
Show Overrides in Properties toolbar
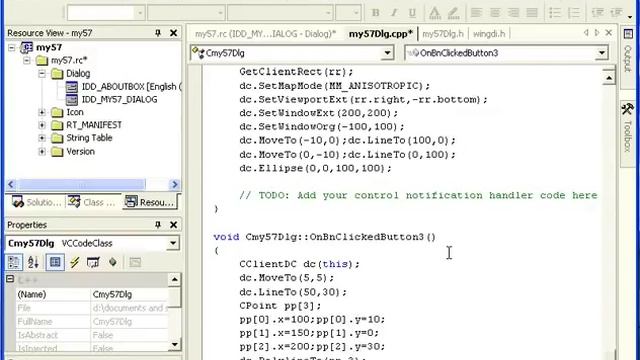coord(113,262)
